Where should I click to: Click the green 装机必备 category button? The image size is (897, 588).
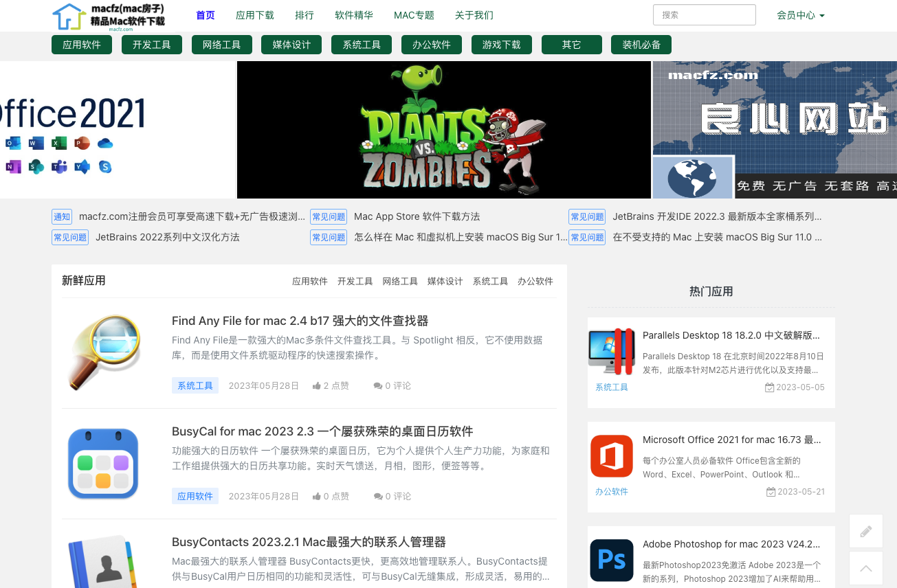(641, 45)
